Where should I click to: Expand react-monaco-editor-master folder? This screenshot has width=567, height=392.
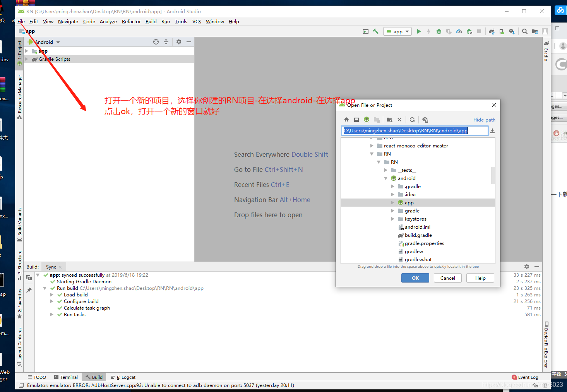coord(372,146)
